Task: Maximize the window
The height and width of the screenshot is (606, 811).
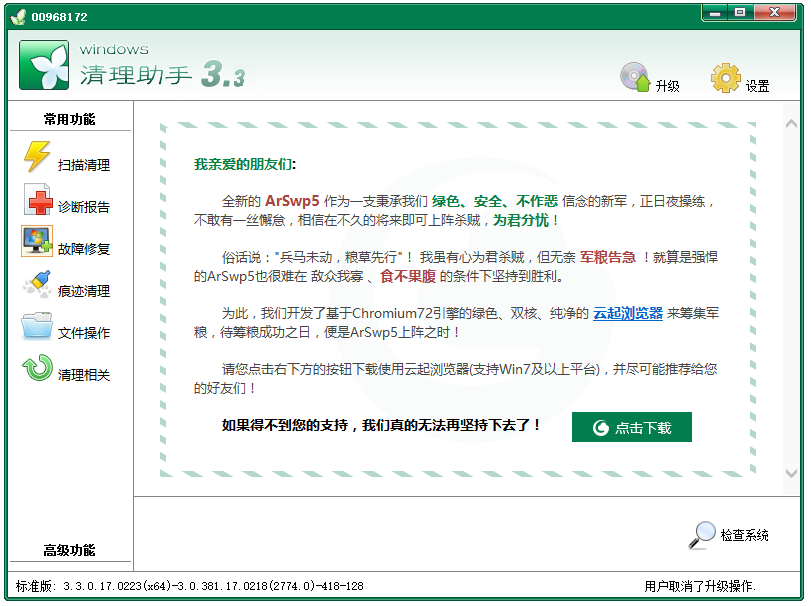Action: coord(740,13)
